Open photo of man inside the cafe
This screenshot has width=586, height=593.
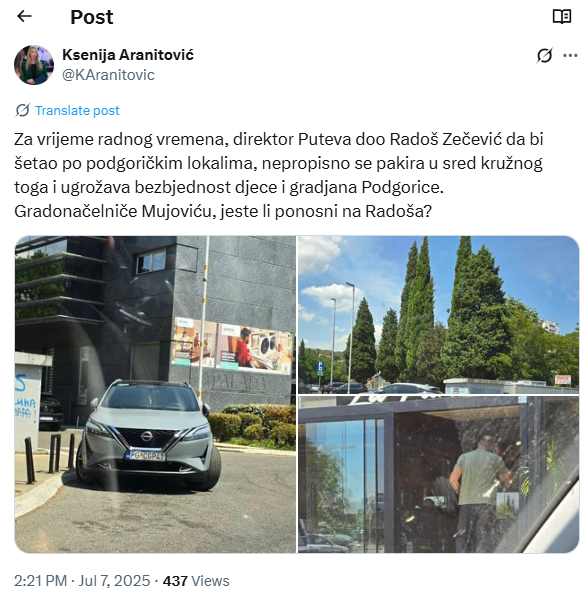point(438,474)
